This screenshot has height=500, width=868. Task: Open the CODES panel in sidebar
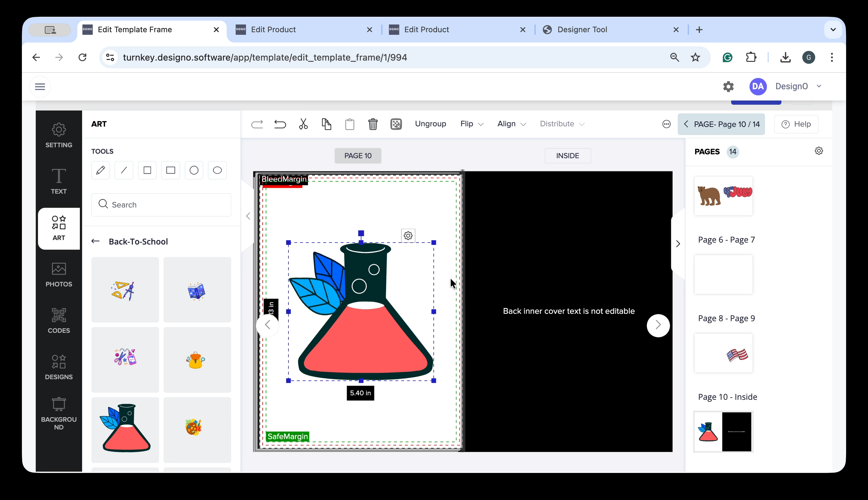tap(59, 321)
